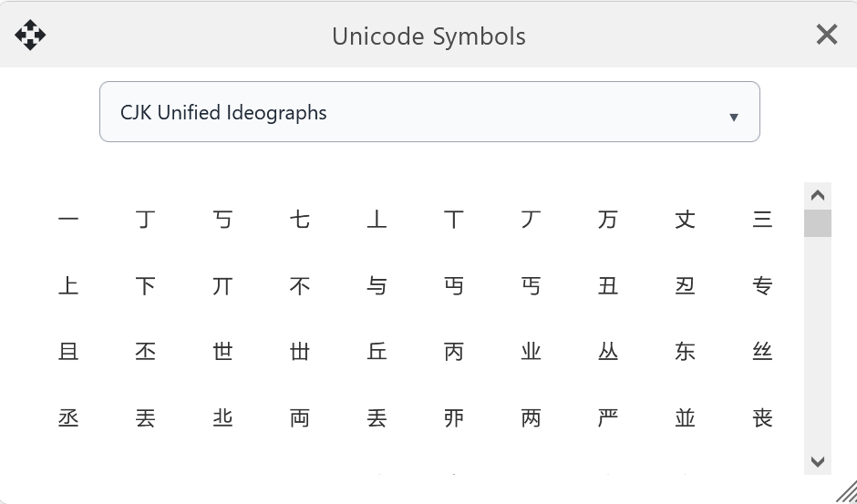Insert the 一 symbol
857x504 pixels.
pyautogui.click(x=68, y=220)
